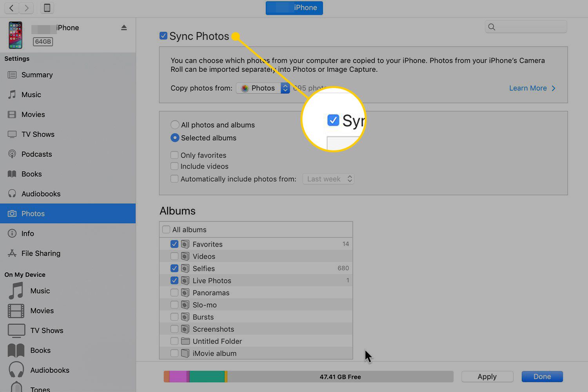The height and width of the screenshot is (392, 588).
Task: Uncheck the Live Photos album checkbox
Action: point(174,281)
